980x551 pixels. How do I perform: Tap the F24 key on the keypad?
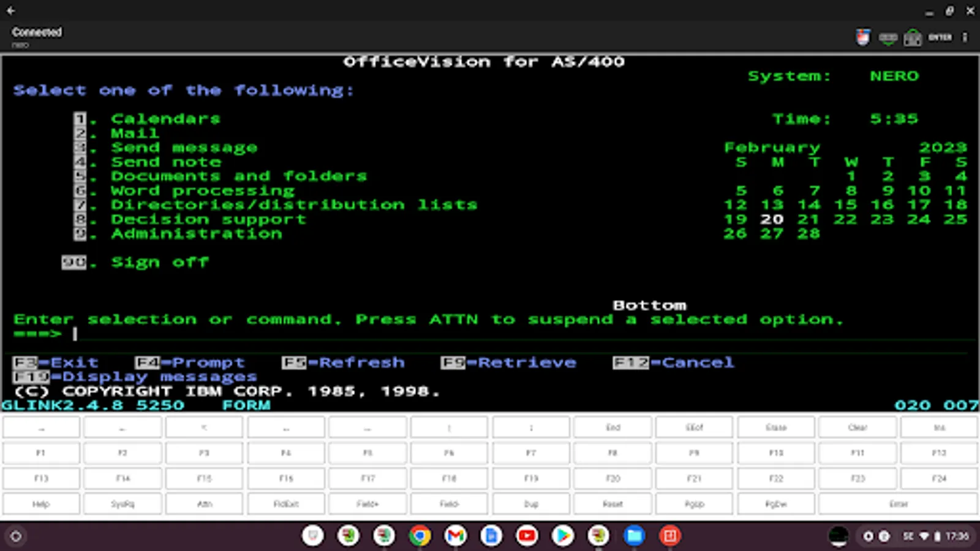coord(939,479)
